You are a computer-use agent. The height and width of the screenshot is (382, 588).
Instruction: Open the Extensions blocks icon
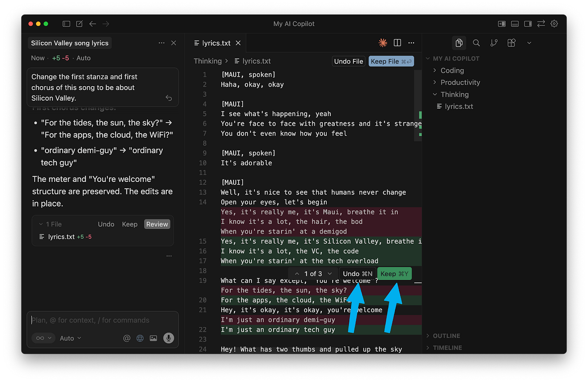[511, 43]
